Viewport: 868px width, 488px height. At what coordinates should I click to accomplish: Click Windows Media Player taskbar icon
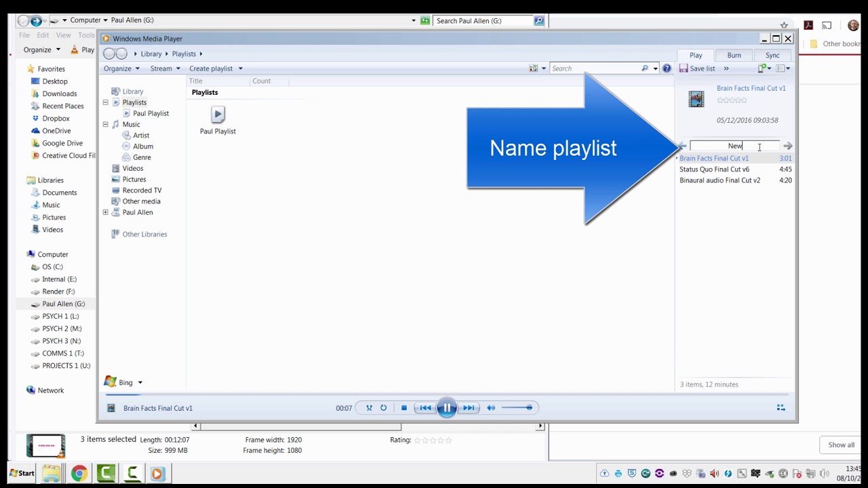click(x=157, y=473)
